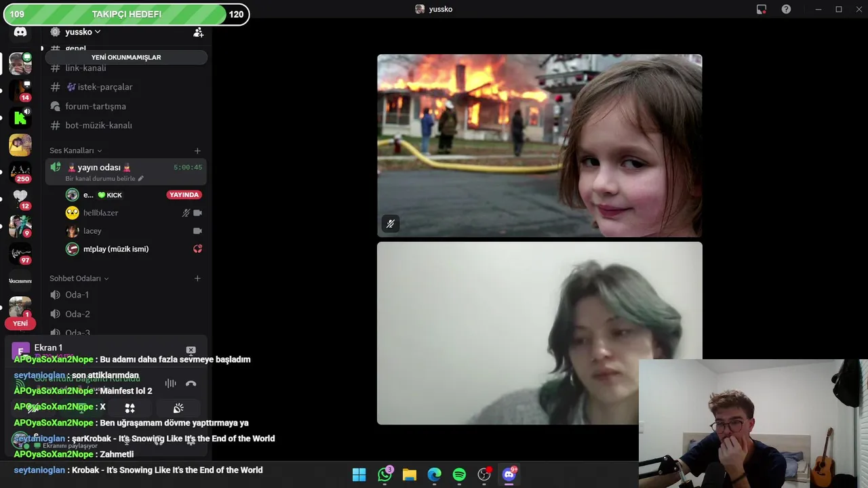Disconnect from the voice channel
This screenshot has width=868, height=488.
(x=191, y=384)
